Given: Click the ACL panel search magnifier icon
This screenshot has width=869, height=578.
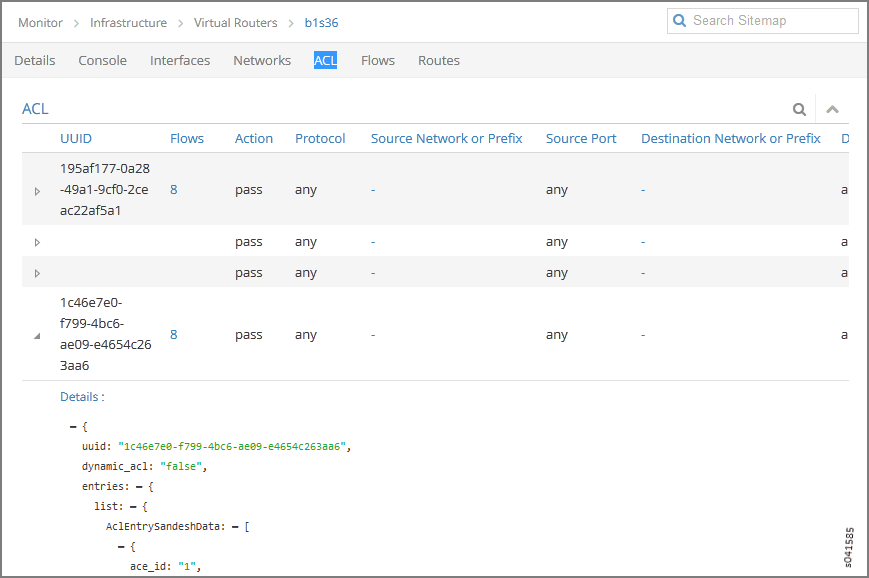Looking at the screenshot, I should pyautogui.click(x=799, y=110).
